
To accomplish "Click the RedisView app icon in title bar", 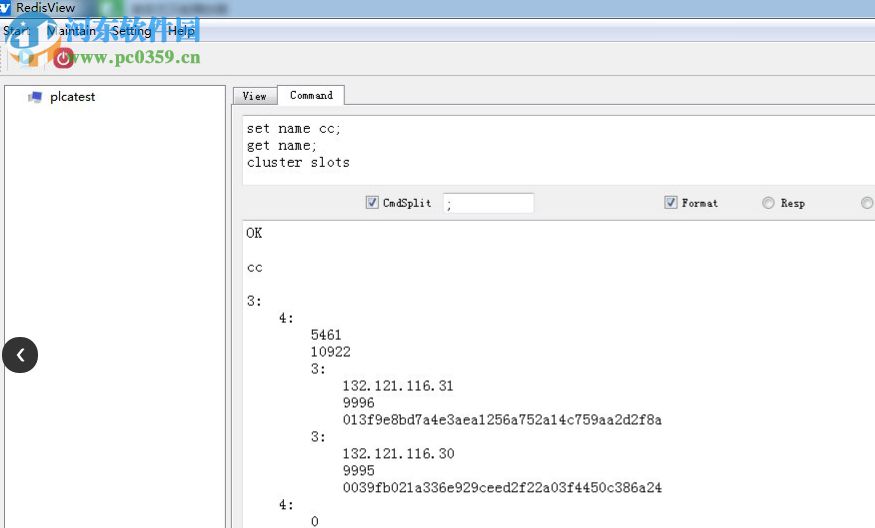I will tap(4, 7).
